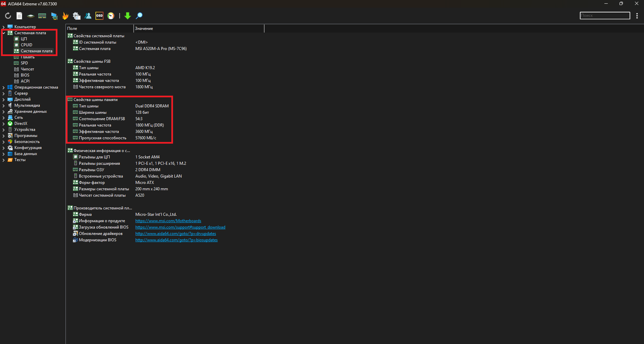Select the SPD tree item
Viewport: 644px width, 344px height.
pyautogui.click(x=24, y=63)
